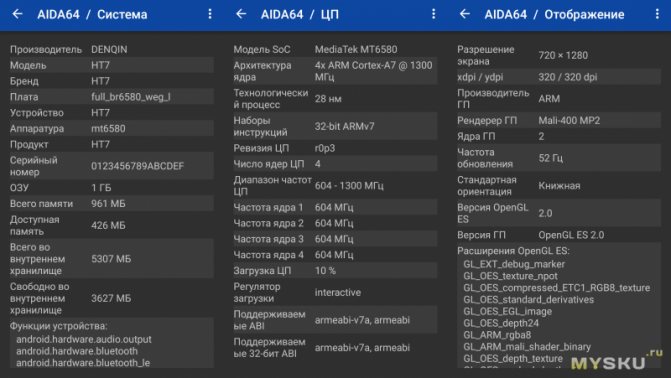The height and width of the screenshot is (378, 671).
Task: Go back from AIDA64 Система screen
Action: [17, 14]
